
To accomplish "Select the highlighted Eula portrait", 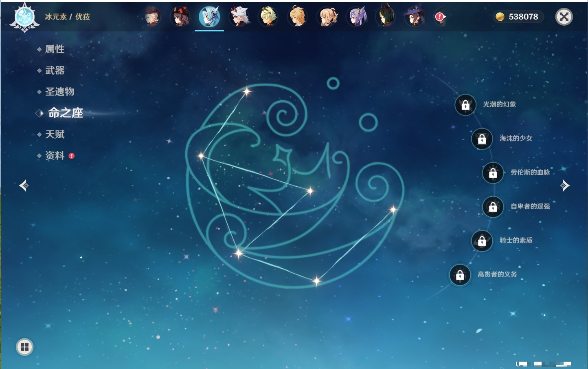I will 209,17.
